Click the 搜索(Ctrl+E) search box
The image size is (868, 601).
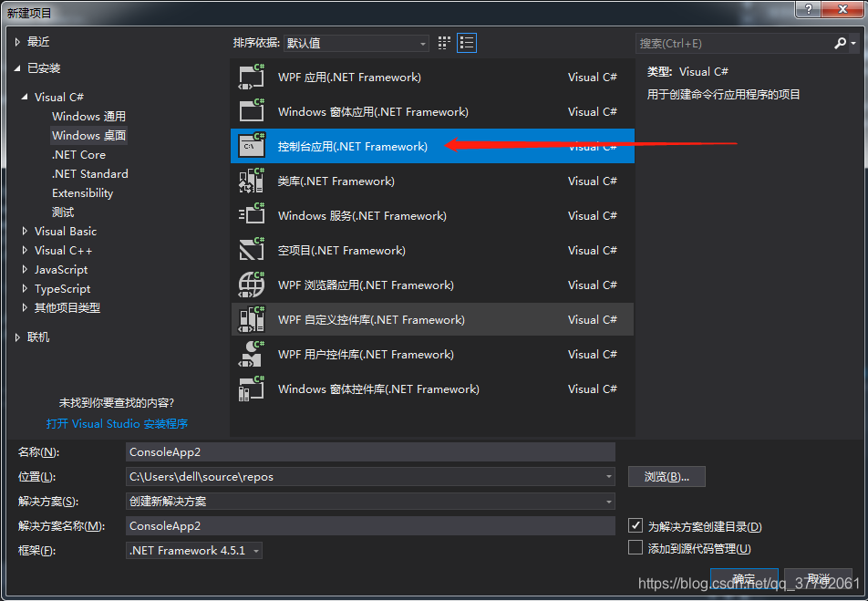pos(735,43)
